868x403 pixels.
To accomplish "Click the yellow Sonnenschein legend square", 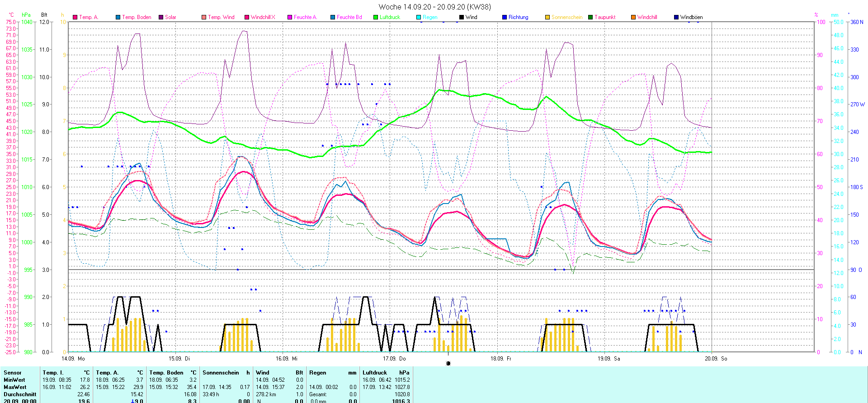I will pos(547,17).
